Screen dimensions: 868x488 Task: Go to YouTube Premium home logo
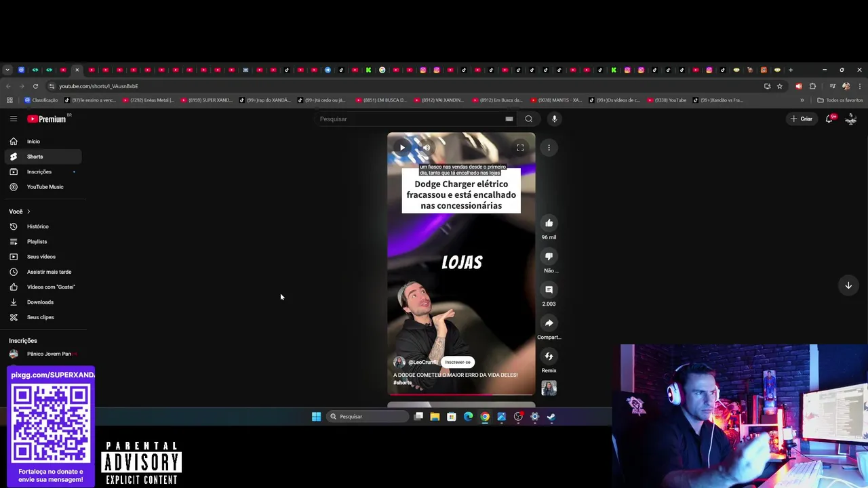47,119
